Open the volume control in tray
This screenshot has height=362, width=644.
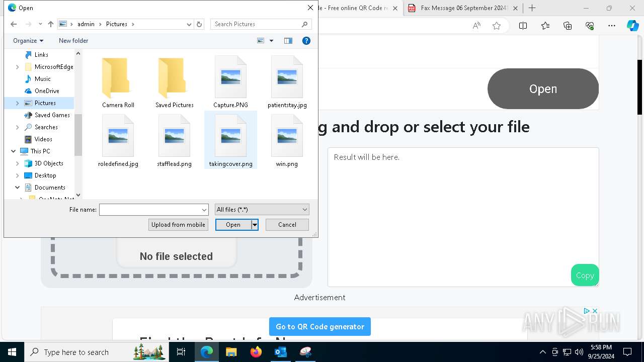coord(579,352)
